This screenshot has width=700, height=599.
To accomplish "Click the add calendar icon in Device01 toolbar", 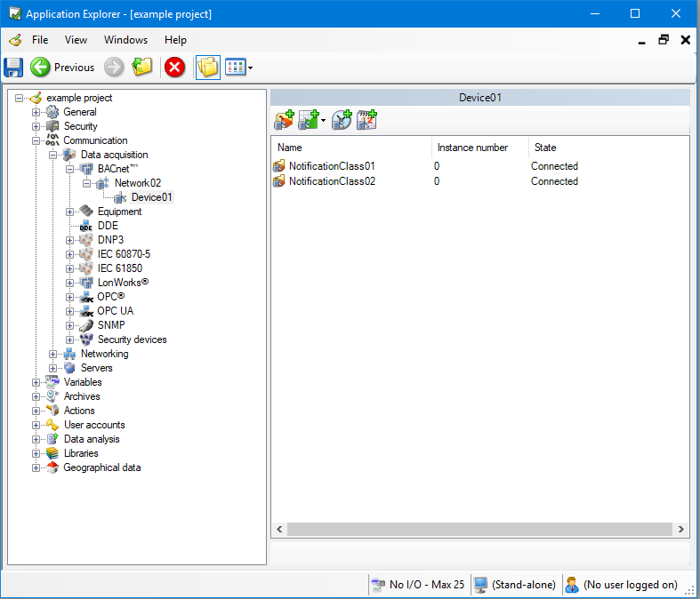I will (x=366, y=121).
